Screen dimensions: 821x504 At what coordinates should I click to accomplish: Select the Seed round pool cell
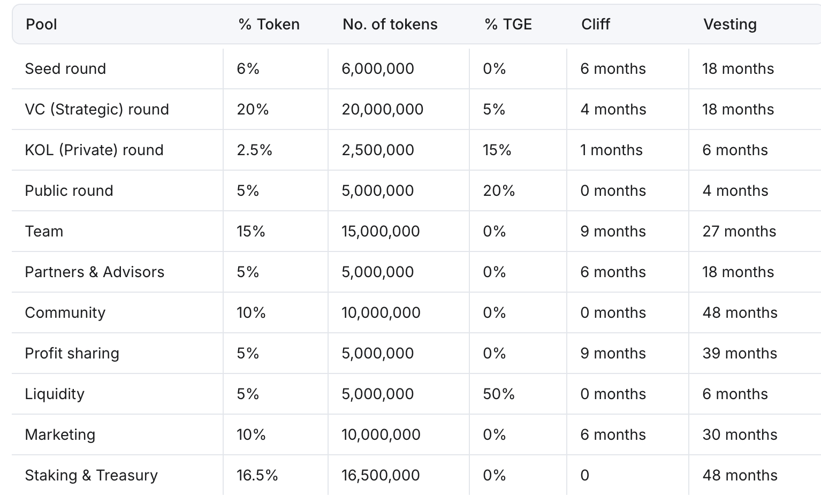[65, 69]
